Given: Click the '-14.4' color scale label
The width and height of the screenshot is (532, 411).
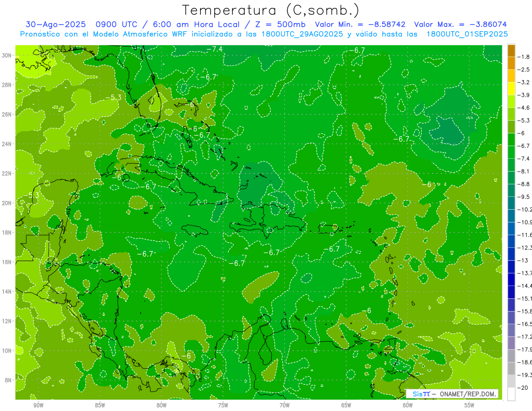Looking at the screenshot, I should 525,286.
